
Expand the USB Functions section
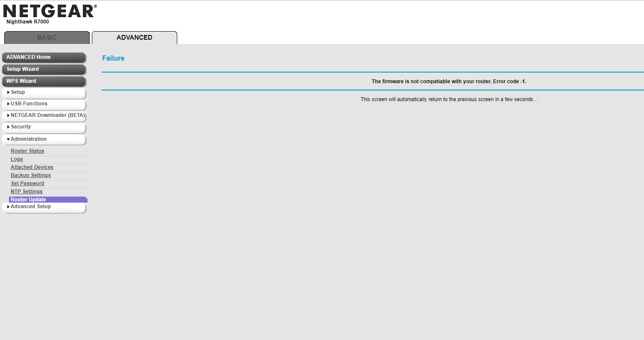point(29,104)
